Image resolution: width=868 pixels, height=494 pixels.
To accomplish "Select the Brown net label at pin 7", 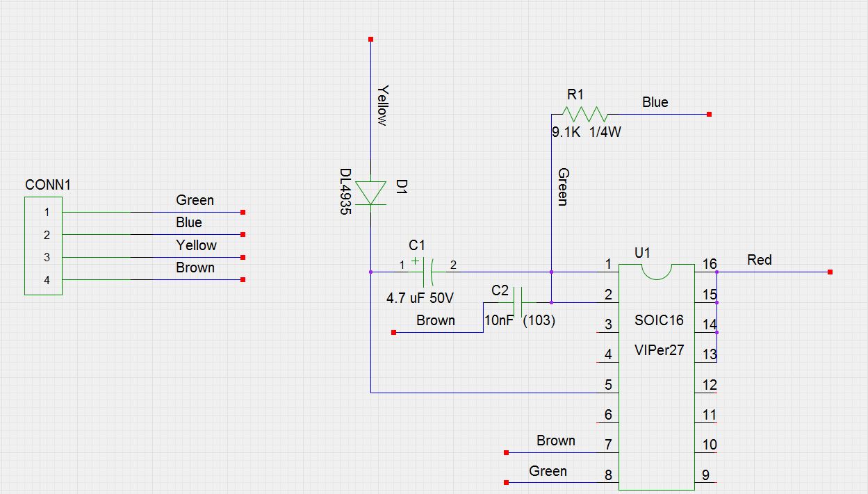I will pyautogui.click(x=556, y=441).
